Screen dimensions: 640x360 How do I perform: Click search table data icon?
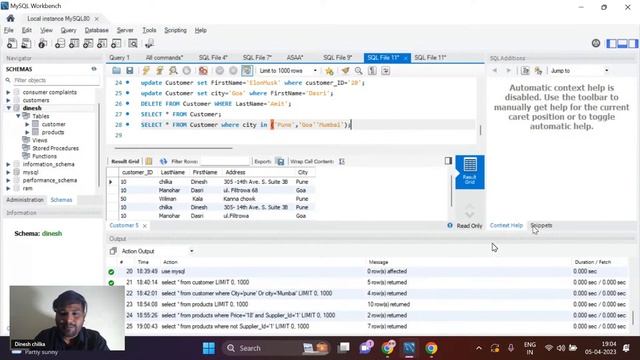[x=133, y=43]
